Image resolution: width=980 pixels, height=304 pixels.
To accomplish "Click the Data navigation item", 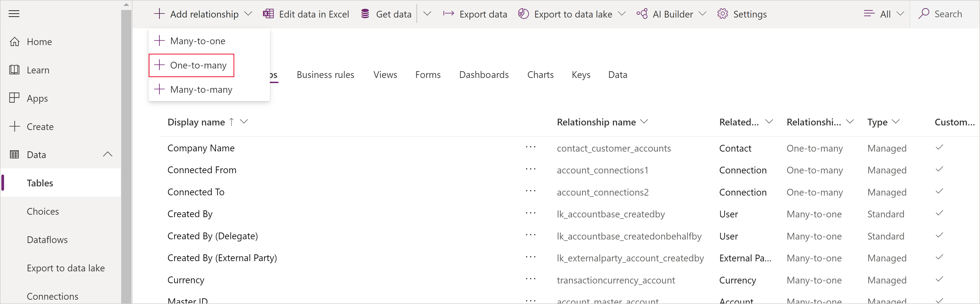I will point(36,155).
